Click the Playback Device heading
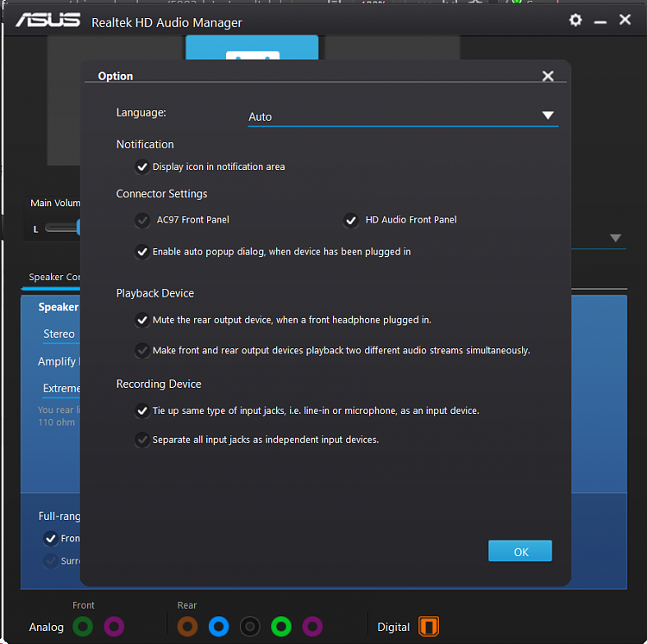The width and height of the screenshot is (647, 644). coord(155,293)
